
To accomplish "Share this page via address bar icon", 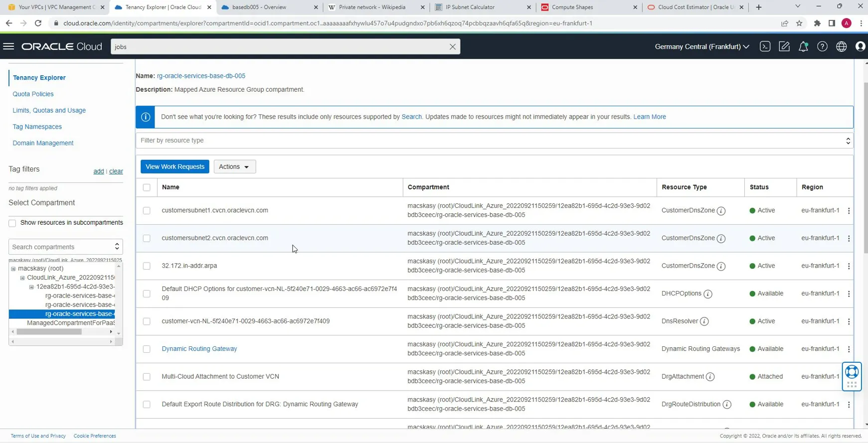I will tap(784, 23).
